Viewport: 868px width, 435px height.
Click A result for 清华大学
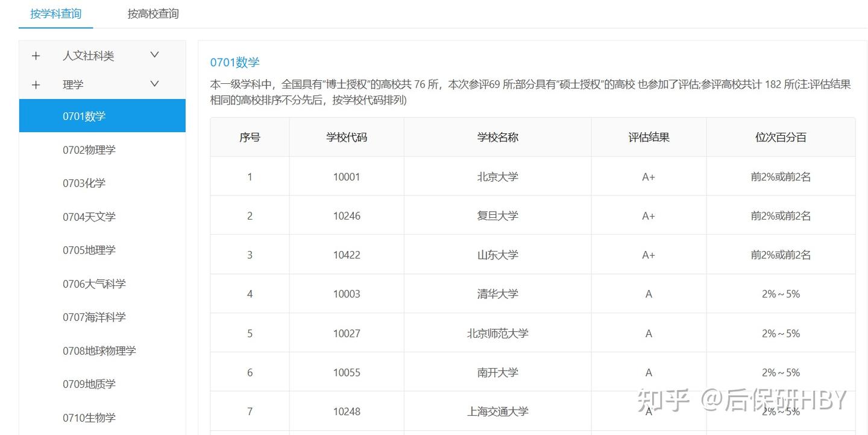coord(649,294)
